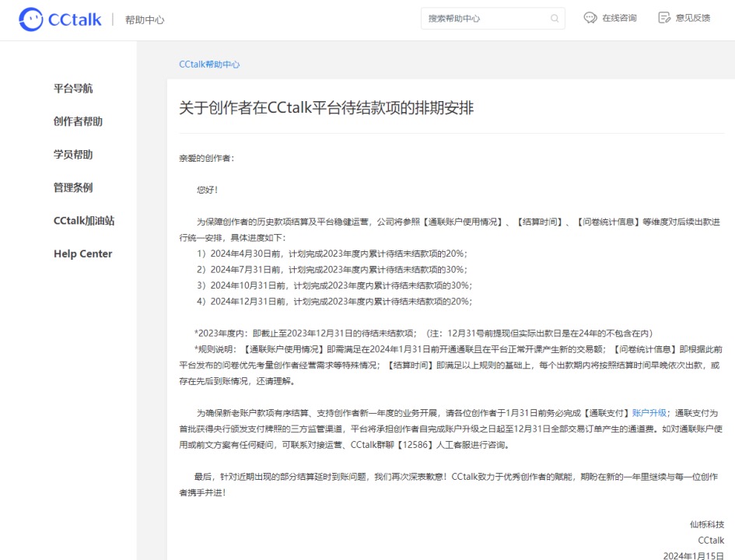
Task: Click the feedback form icon
Action: point(664,18)
